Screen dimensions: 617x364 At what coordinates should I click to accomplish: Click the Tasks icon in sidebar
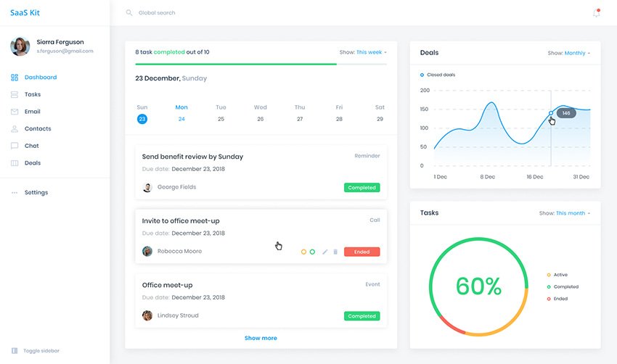point(15,94)
